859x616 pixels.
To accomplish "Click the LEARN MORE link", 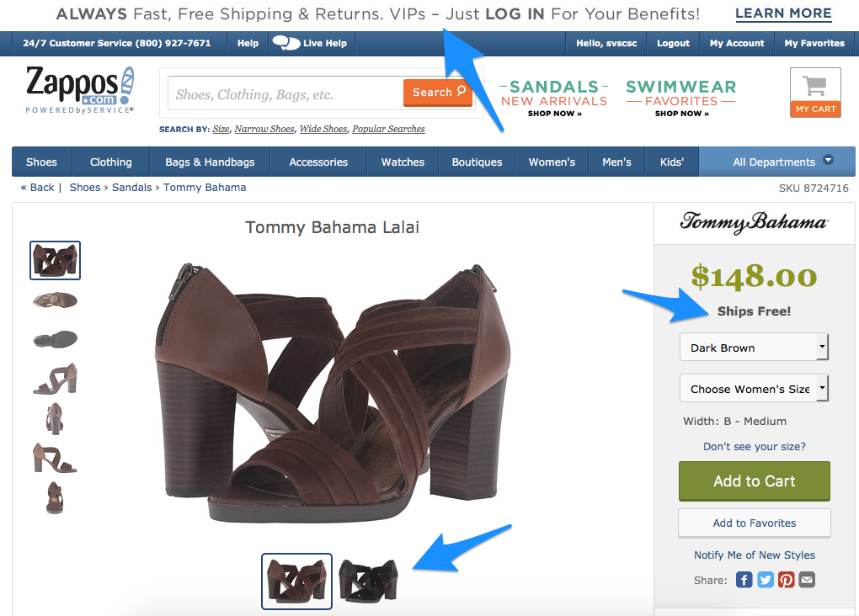I will (782, 13).
